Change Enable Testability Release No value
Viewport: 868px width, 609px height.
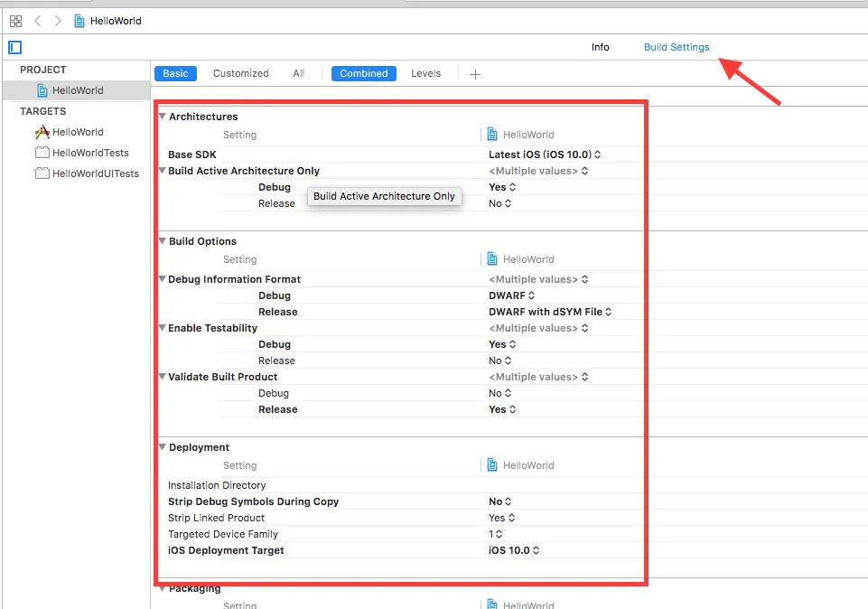(499, 361)
